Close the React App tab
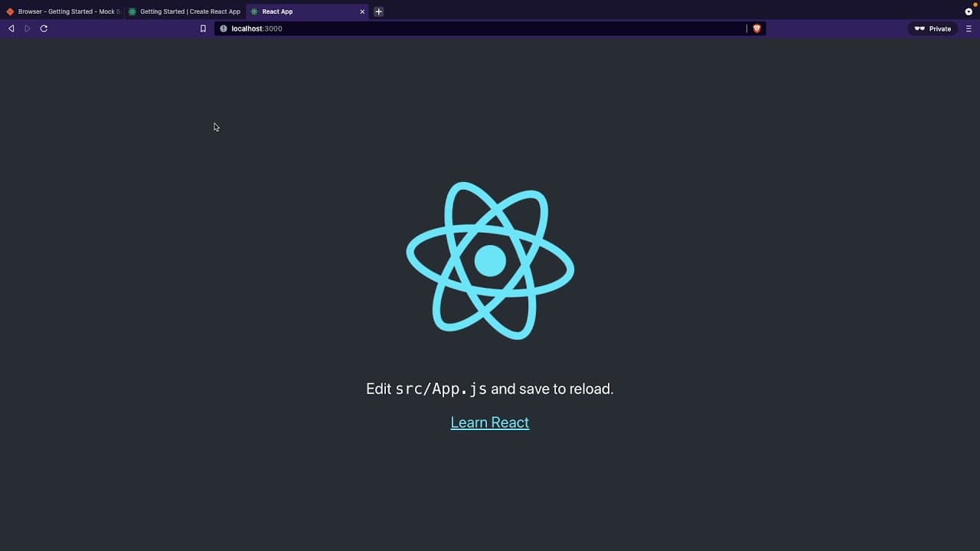The width and height of the screenshot is (980, 551). coord(362,11)
